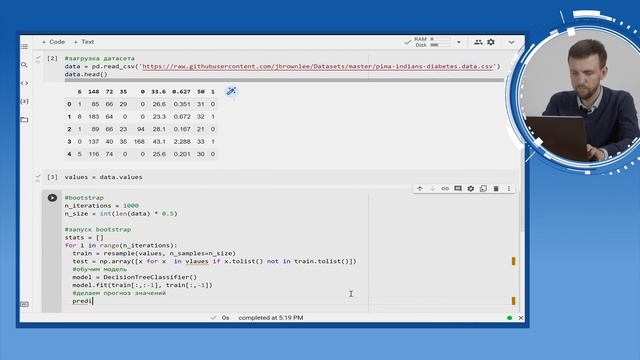This screenshot has height=360, width=640.
Task: Open the code snippets panel icon
Action: [24, 83]
